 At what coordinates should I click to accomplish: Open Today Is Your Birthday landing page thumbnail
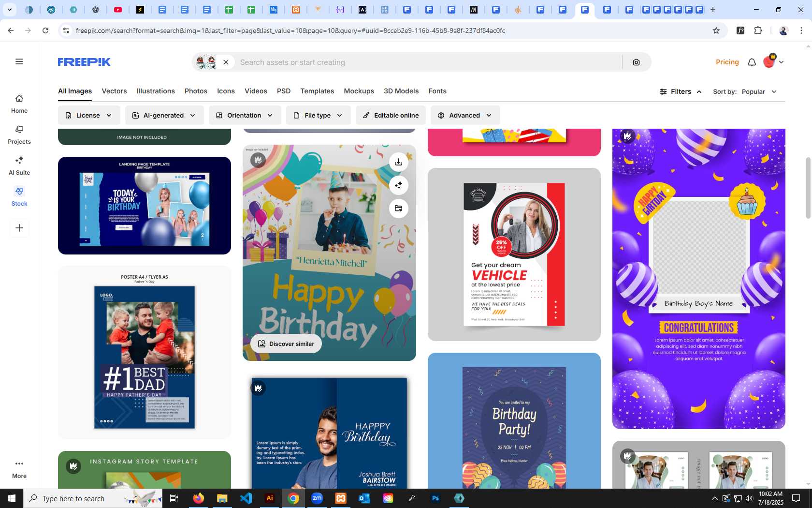pos(145,206)
